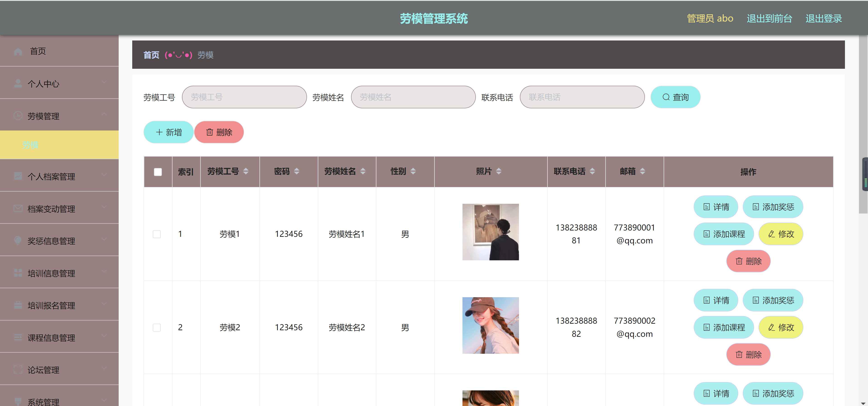The width and height of the screenshot is (868, 406).
Task: Select 退出到前台 in the top bar
Action: click(x=769, y=18)
